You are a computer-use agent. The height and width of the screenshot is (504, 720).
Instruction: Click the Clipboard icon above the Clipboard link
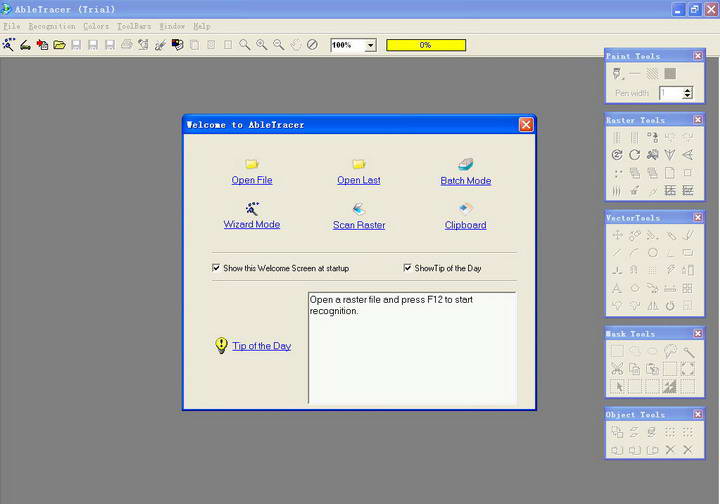tap(465, 208)
